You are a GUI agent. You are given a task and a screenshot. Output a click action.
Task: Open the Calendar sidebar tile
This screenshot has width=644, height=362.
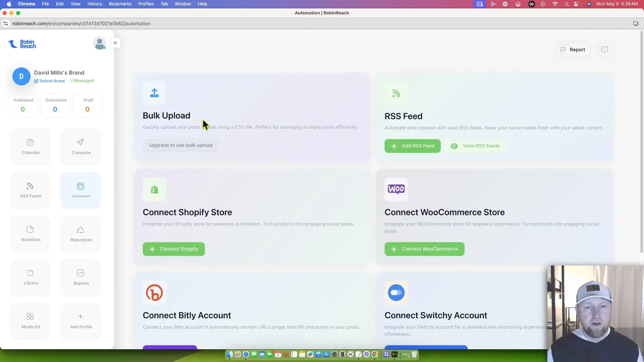[x=31, y=147]
